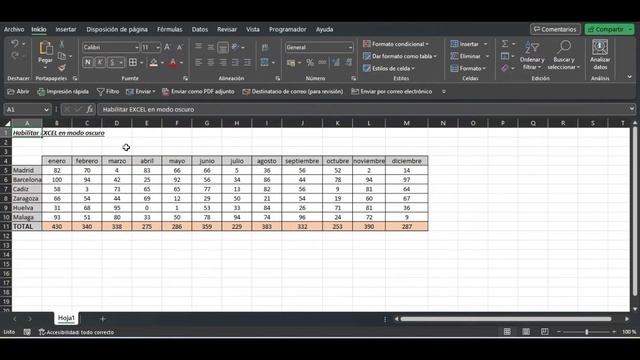640x360 pixels.
Task: Toggle align text left
Action: tap(198, 62)
